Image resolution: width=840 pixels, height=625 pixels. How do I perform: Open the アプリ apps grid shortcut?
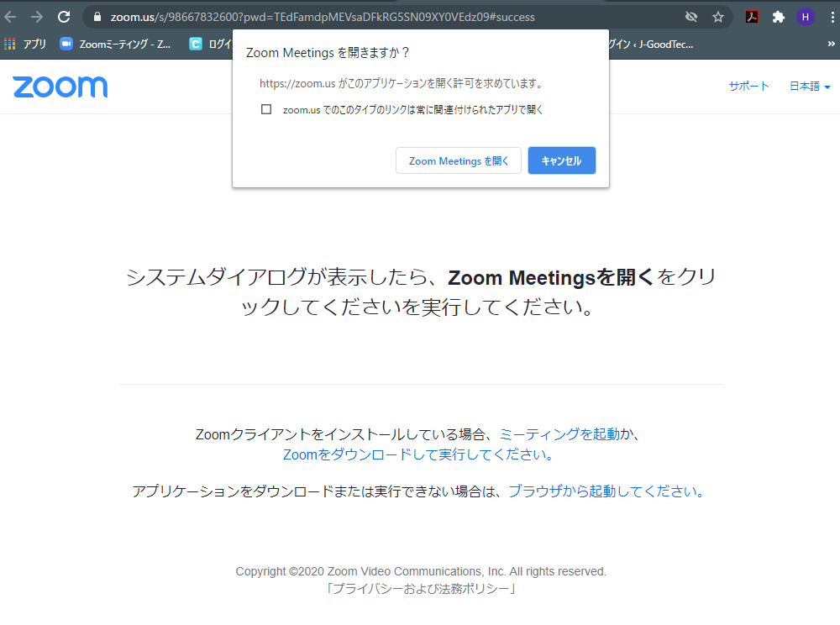(x=25, y=44)
